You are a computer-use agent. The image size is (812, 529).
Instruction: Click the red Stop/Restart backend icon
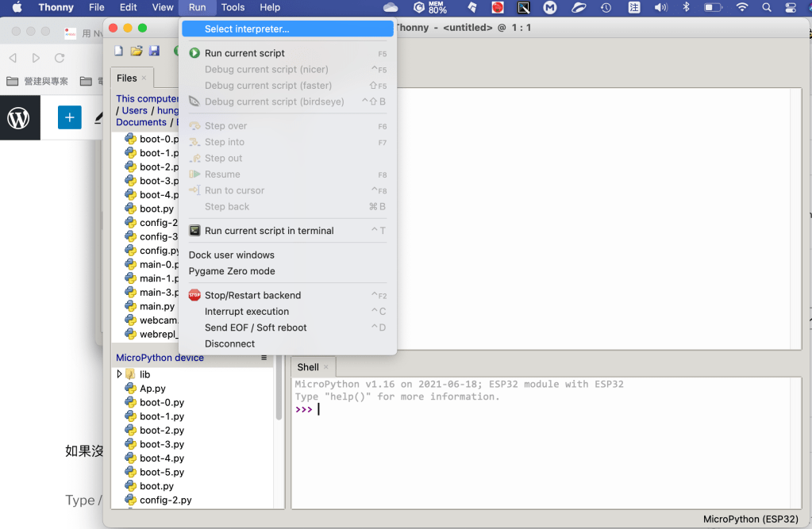(194, 295)
